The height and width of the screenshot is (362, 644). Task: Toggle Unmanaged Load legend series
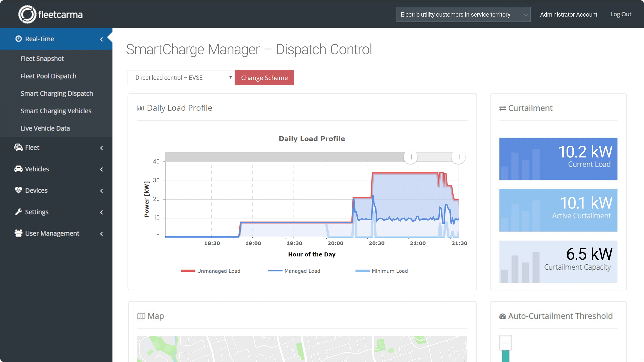pos(210,271)
